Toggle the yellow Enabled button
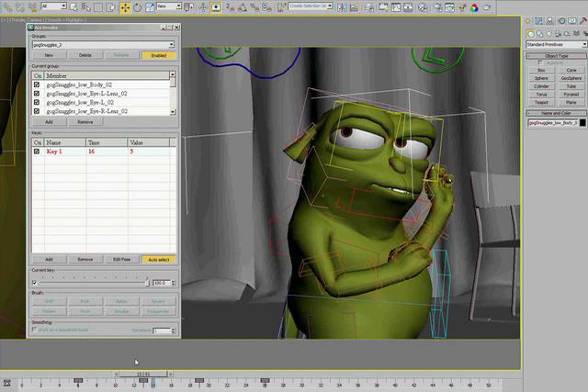 159,55
